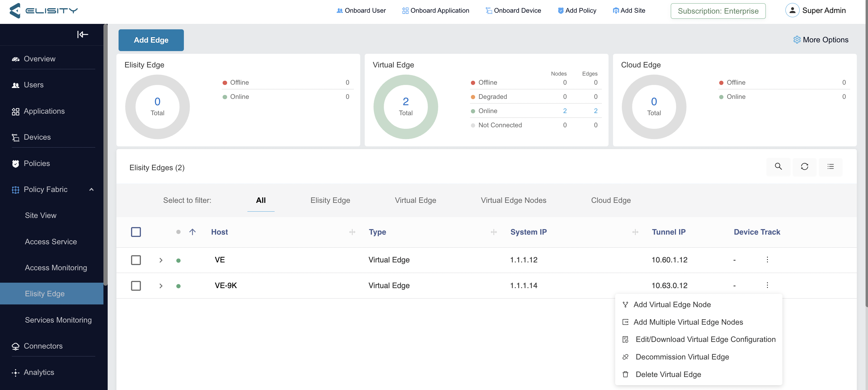Sort by the Tunnel IP column header
This screenshot has width=868, height=390.
tap(668, 232)
